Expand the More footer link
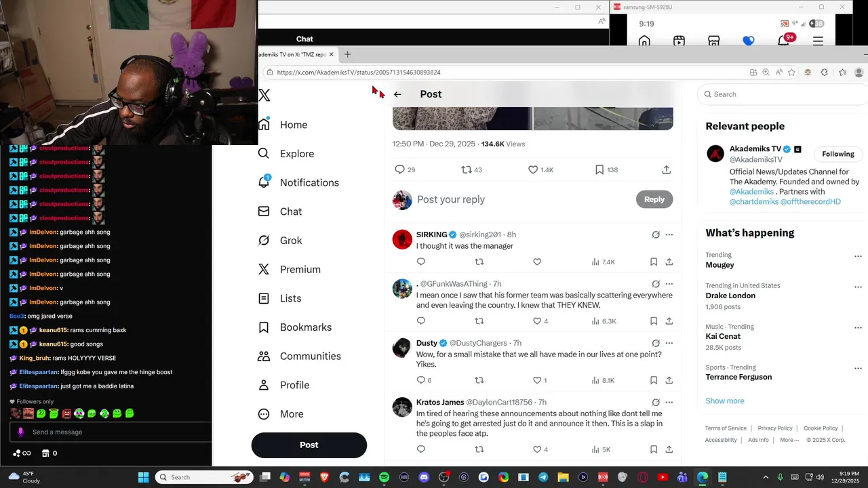The width and height of the screenshot is (868, 488). tap(789, 440)
